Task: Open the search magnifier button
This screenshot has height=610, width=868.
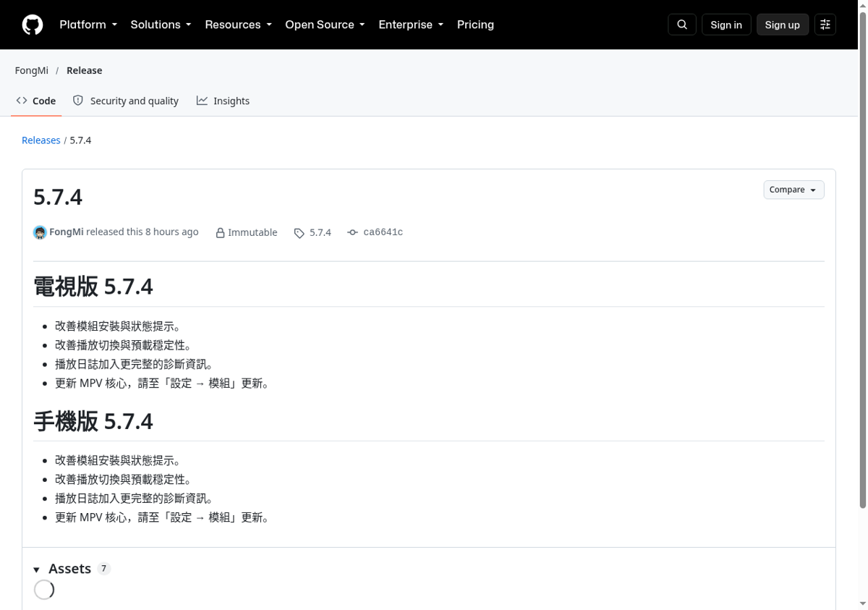Action: pyautogui.click(x=682, y=25)
